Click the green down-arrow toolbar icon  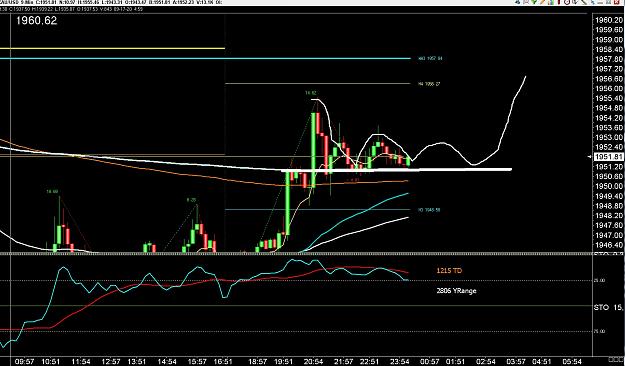click(534, 2)
